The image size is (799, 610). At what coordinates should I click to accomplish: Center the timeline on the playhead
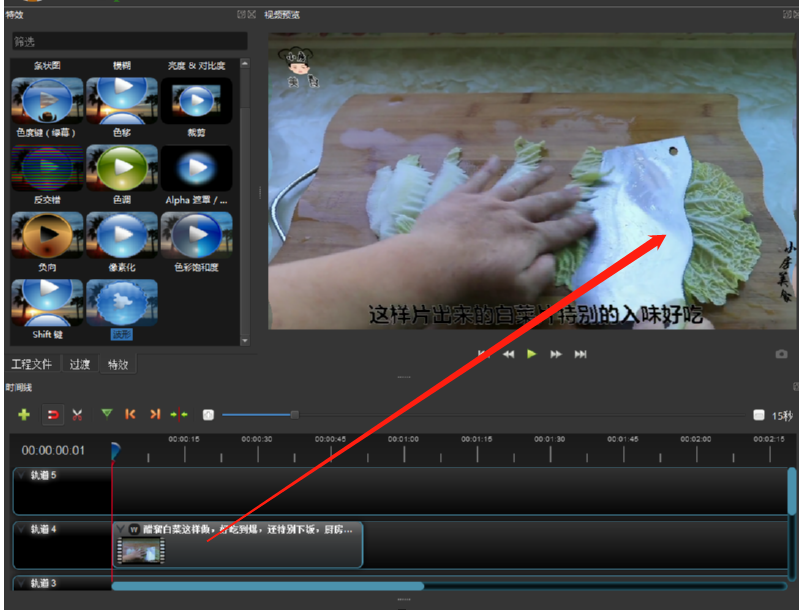click(x=179, y=414)
